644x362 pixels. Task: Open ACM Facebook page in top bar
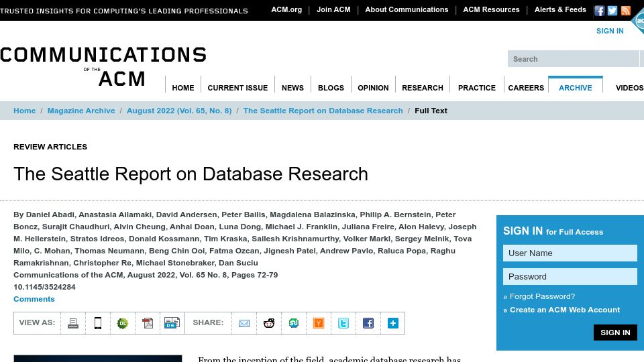pos(599,11)
